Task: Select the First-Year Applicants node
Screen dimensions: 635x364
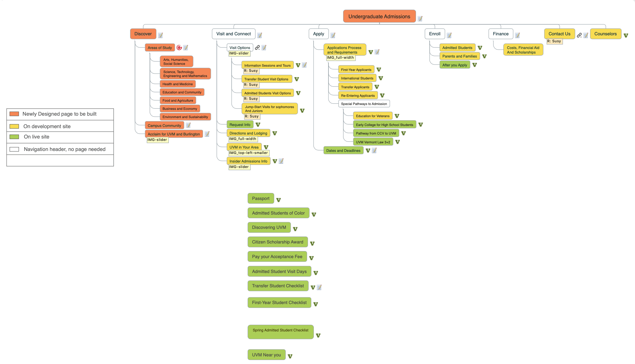Action: pos(356,70)
